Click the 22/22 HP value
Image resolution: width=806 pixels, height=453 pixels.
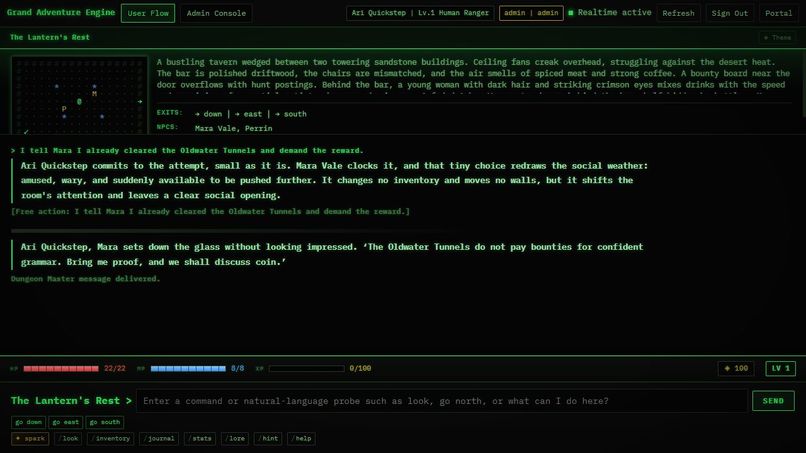tap(115, 369)
